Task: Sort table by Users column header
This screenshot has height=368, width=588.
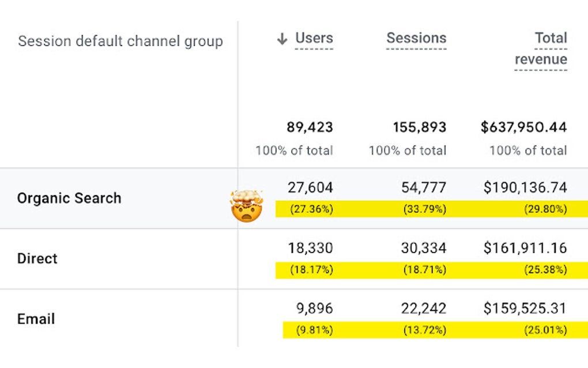Action: point(314,39)
